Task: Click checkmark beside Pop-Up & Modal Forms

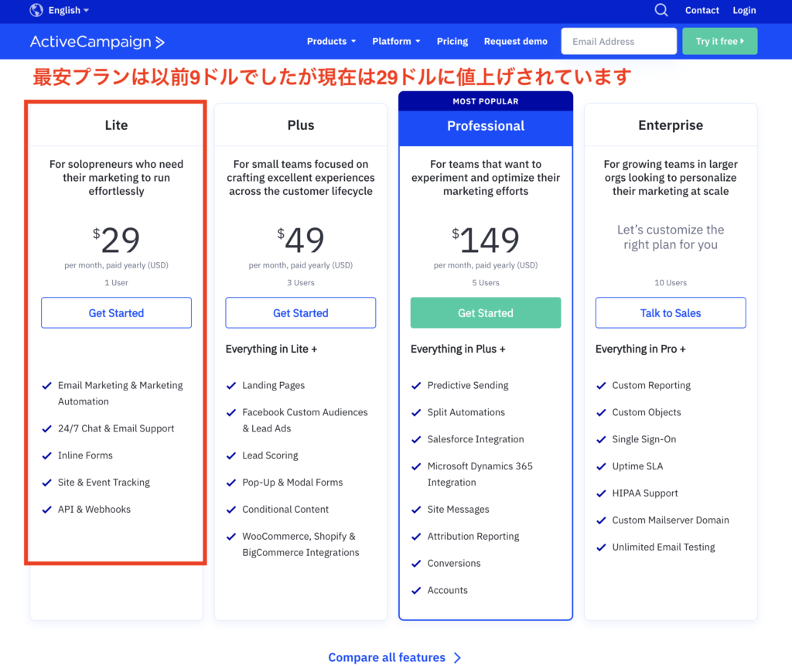Action: (231, 483)
